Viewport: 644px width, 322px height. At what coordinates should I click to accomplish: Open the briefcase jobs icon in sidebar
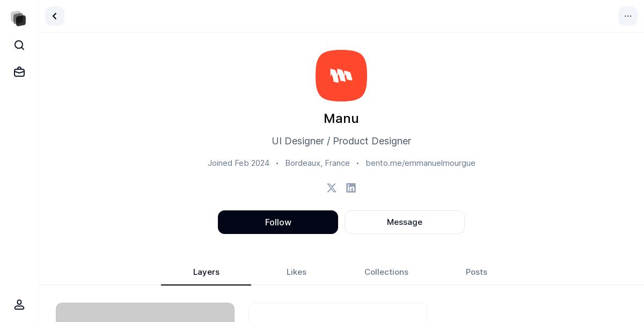tap(19, 72)
